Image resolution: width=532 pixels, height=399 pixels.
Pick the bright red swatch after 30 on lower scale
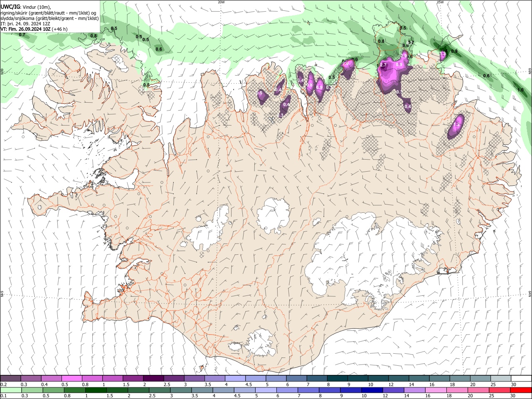[521, 390]
